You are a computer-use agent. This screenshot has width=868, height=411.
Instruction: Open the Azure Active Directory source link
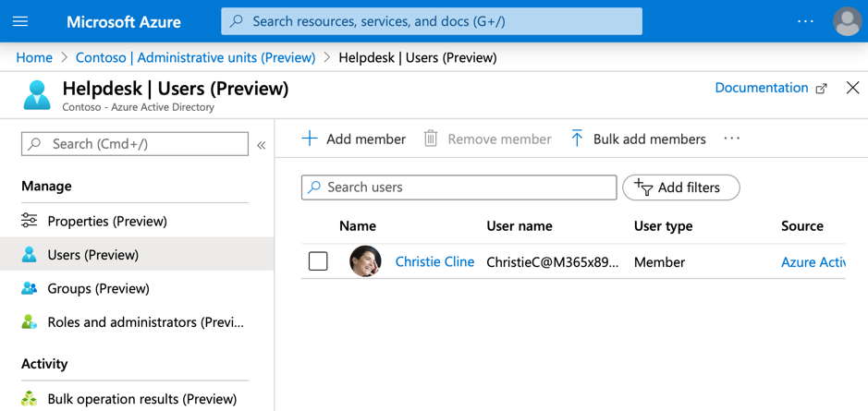[813, 261]
